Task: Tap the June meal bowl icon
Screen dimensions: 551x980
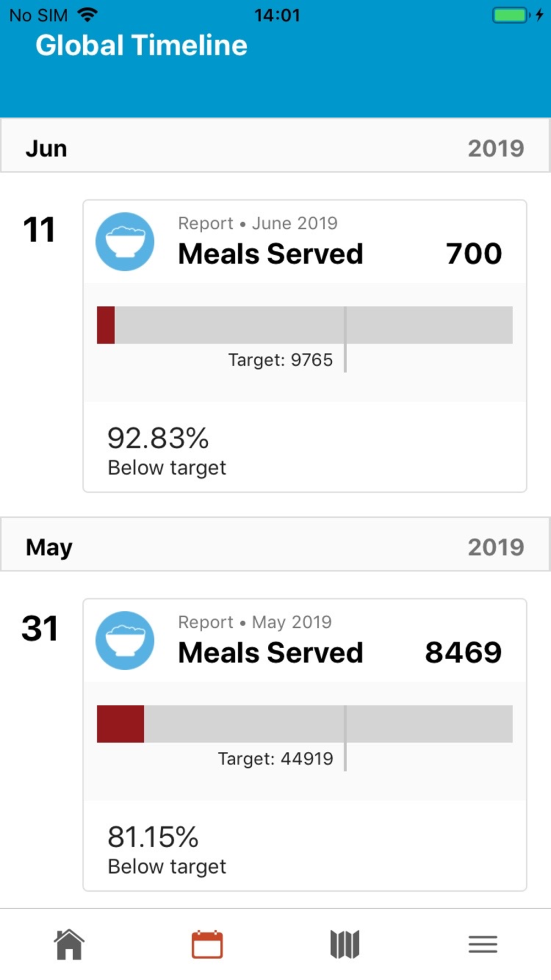Action: click(125, 241)
